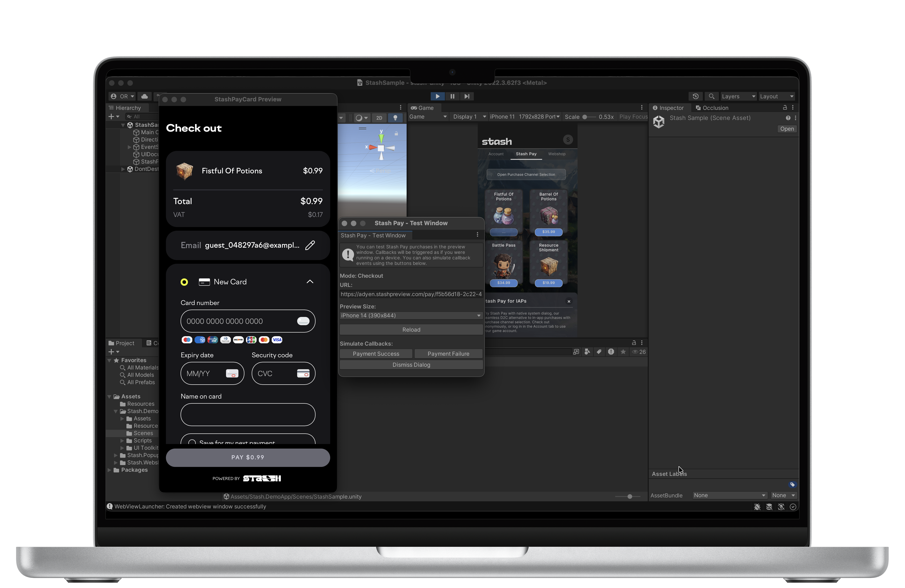Toggle scene lighting bulb icon
Image resolution: width=905 pixels, height=588 pixels.
point(395,118)
